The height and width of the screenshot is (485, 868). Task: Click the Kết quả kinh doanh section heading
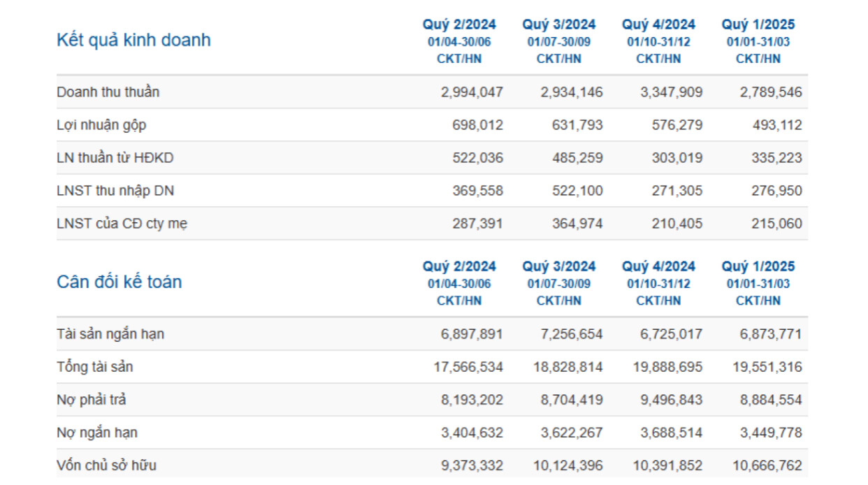133,40
